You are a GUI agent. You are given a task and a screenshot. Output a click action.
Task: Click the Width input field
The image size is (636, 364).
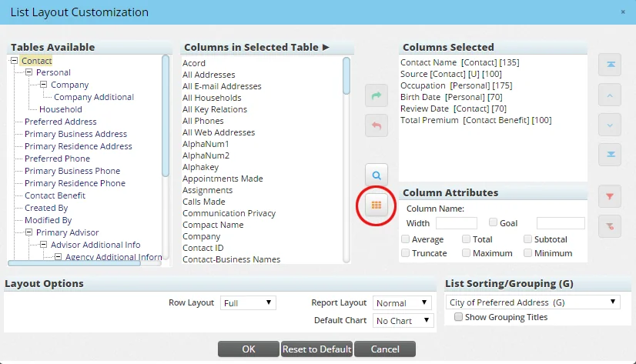(x=456, y=223)
